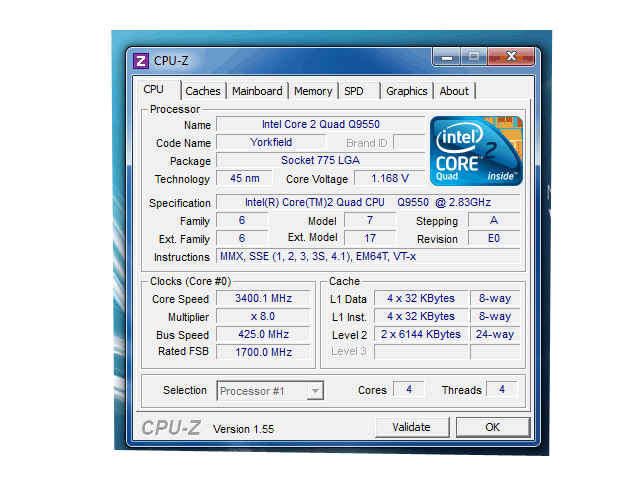Screen dimensions: 640x480
Task: Click the Rated FSB value 1700.0 MHz
Action: (263, 352)
